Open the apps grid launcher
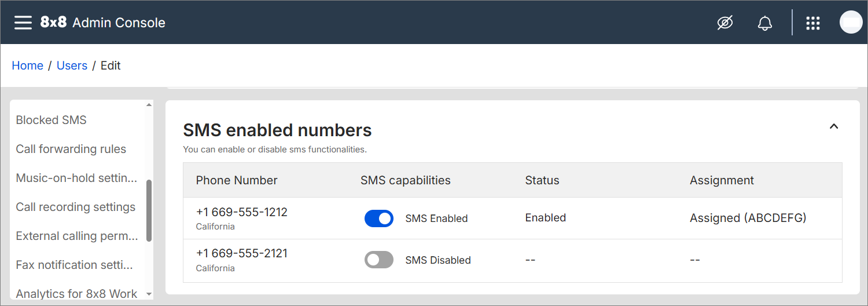This screenshot has height=306, width=868. click(813, 23)
